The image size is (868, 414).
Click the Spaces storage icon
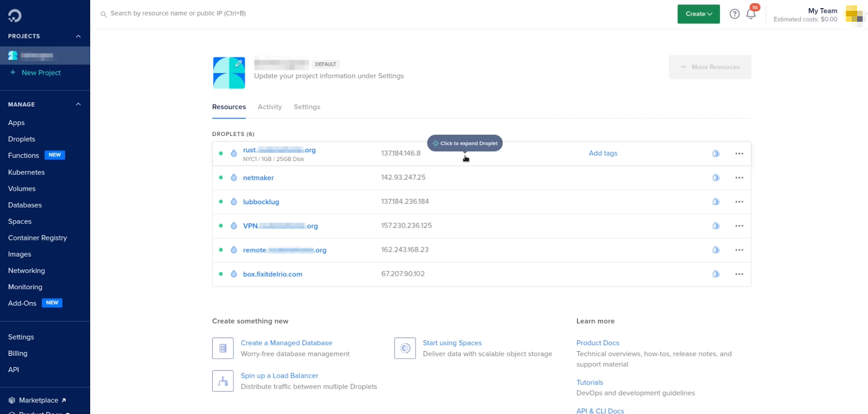click(x=405, y=348)
